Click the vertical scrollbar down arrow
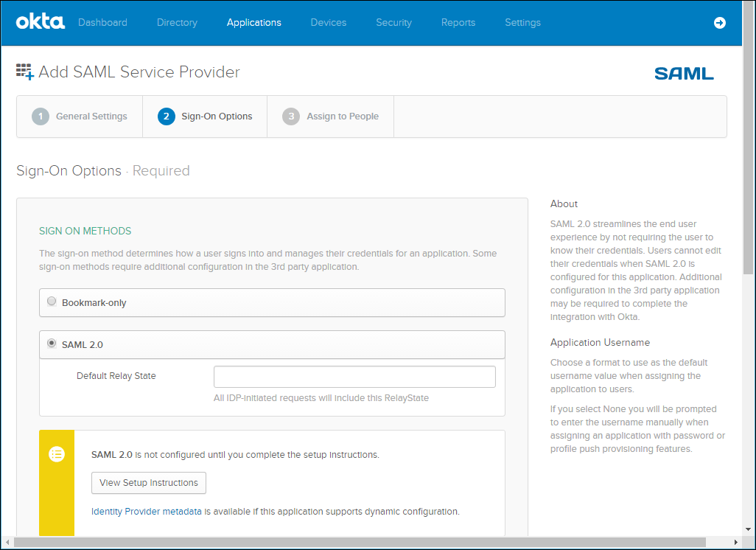The width and height of the screenshot is (756, 550). (749, 530)
